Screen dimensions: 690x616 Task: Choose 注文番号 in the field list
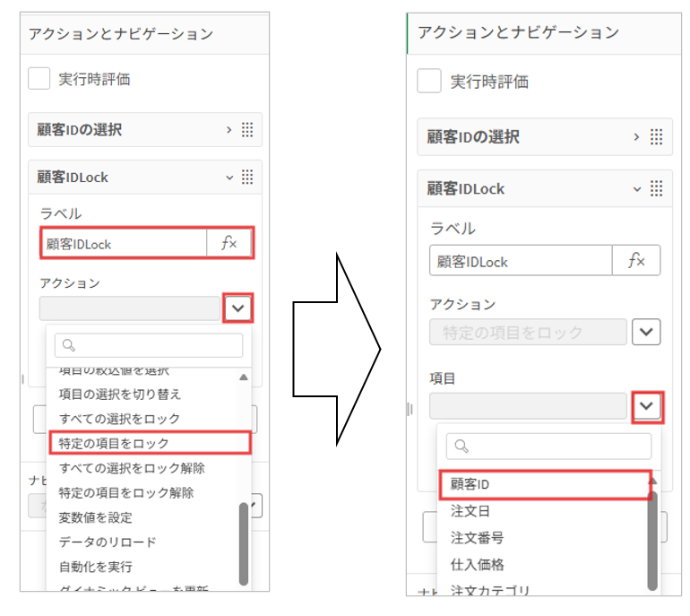[477, 538]
